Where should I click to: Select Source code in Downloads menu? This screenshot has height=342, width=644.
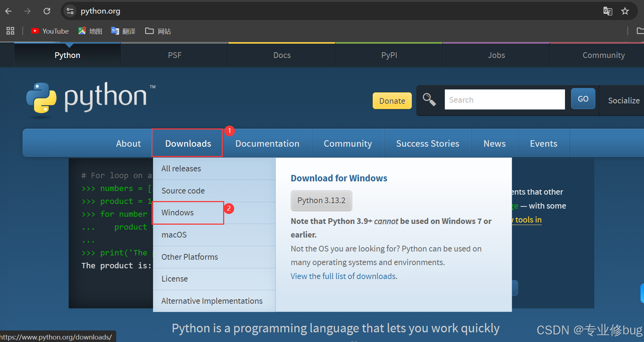pyautogui.click(x=214, y=191)
